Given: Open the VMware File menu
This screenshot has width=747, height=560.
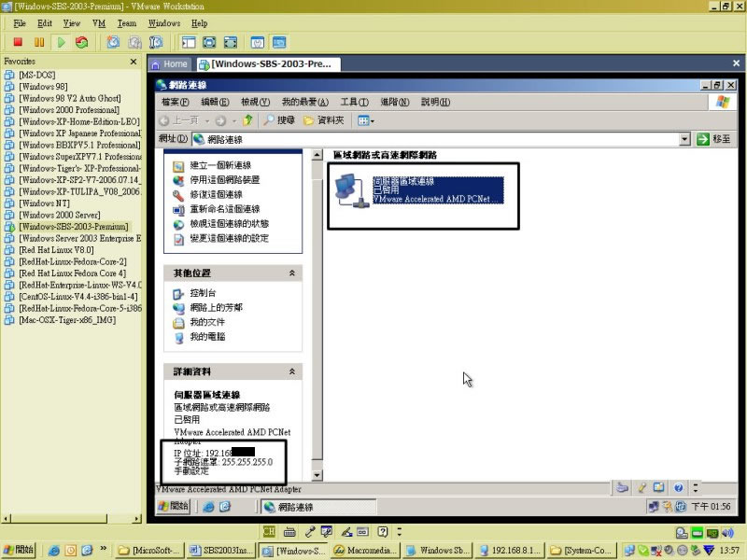Looking at the screenshot, I should point(20,23).
